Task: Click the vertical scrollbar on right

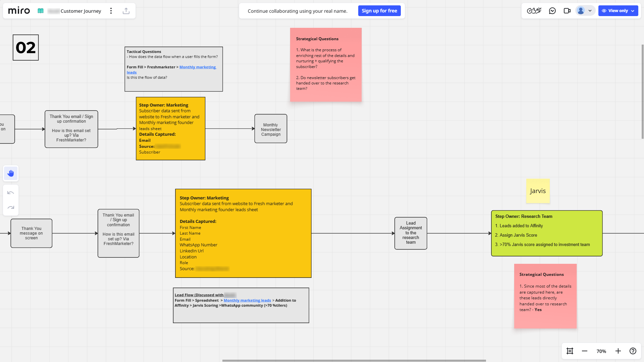Action: pyautogui.click(x=642, y=91)
